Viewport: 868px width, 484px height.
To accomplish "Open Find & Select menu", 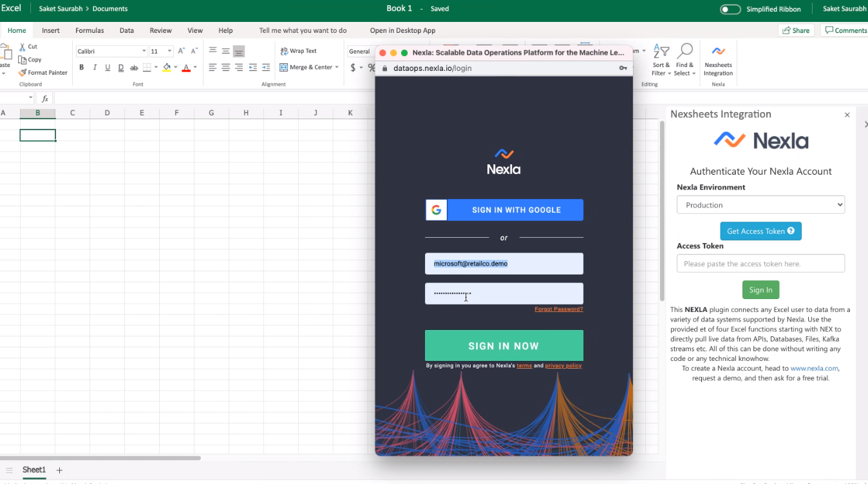I will click(685, 60).
